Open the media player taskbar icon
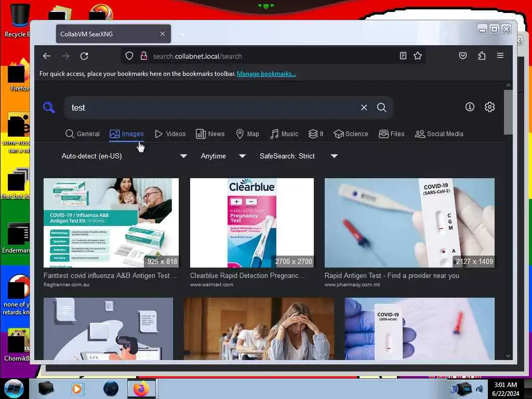532x399 pixels. 77,389
